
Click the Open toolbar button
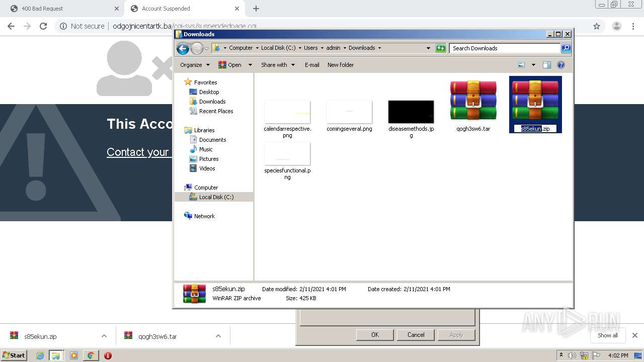click(x=230, y=65)
